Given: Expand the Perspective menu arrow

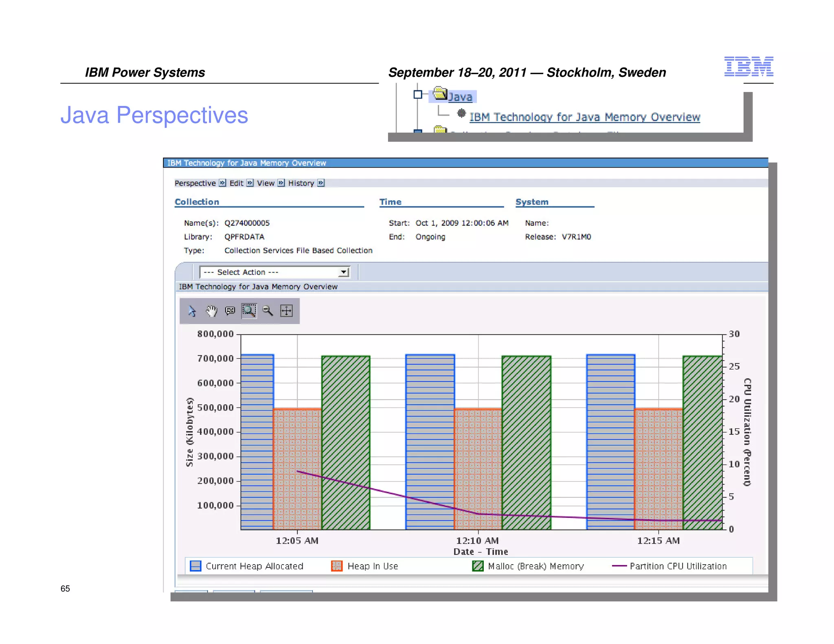Looking at the screenshot, I should point(222,183).
